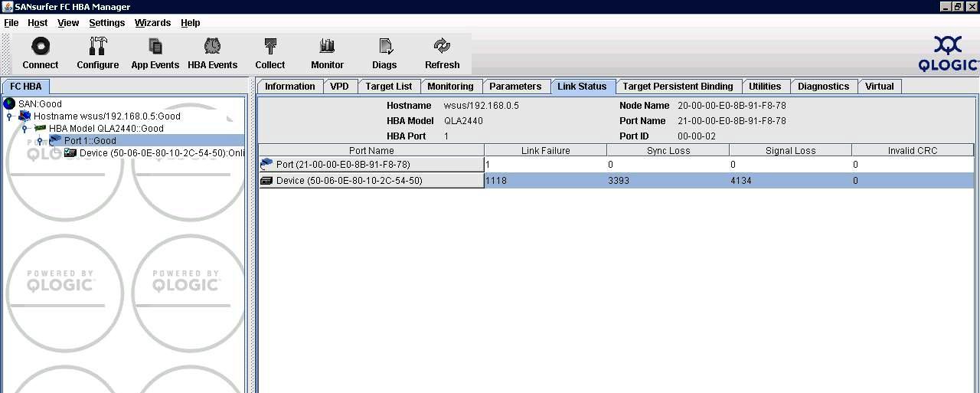980x393 pixels.
Task: Select the FC HBA tab
Action: pyautogui.click(x=26, y=87)
